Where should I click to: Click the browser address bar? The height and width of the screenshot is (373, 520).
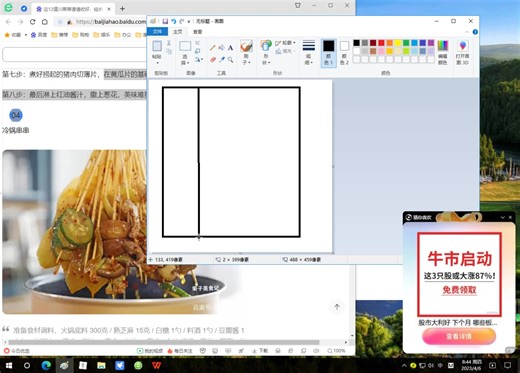[100, 22]
